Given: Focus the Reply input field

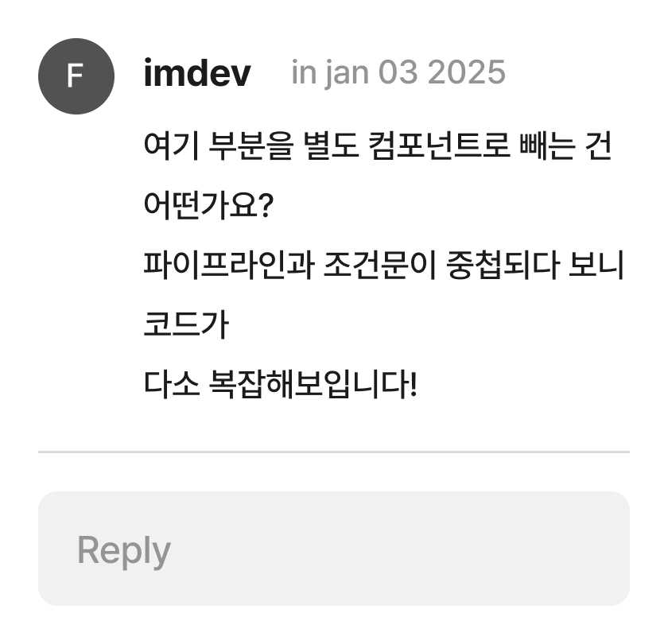Looking at the screenshot, I should (x=333, y=549).
